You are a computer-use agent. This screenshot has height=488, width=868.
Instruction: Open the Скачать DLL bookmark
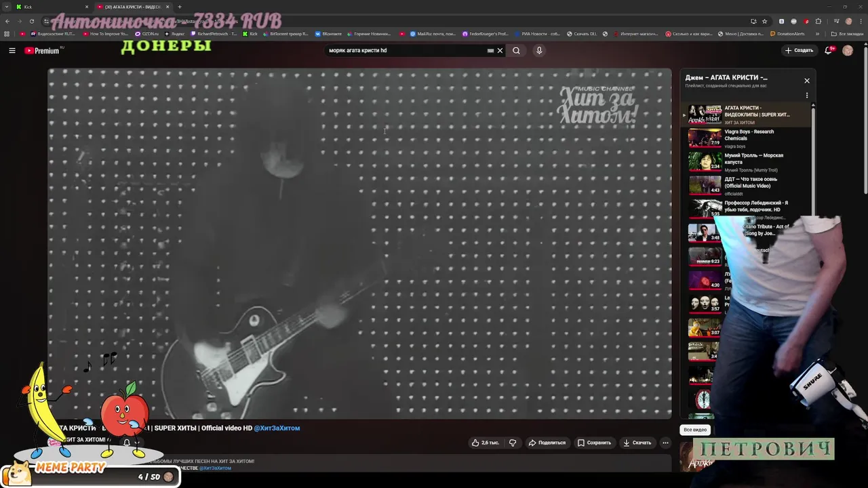click(x=582, y=34)
